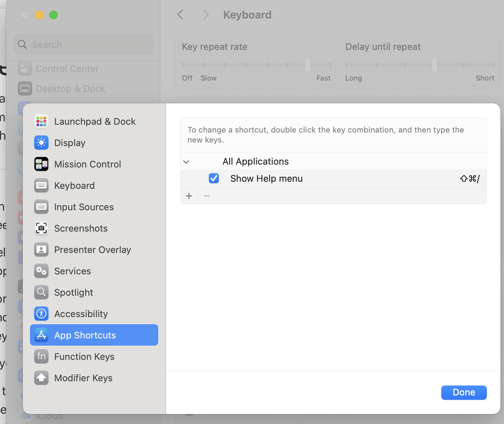504x424 pixels.
Task: Click the All Applications header text
Action: tap(256, 161)
